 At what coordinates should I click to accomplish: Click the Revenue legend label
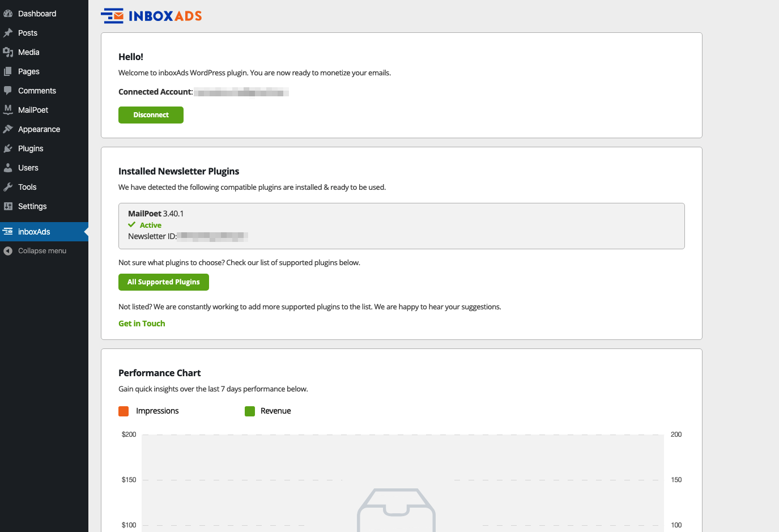pos(276,411)
